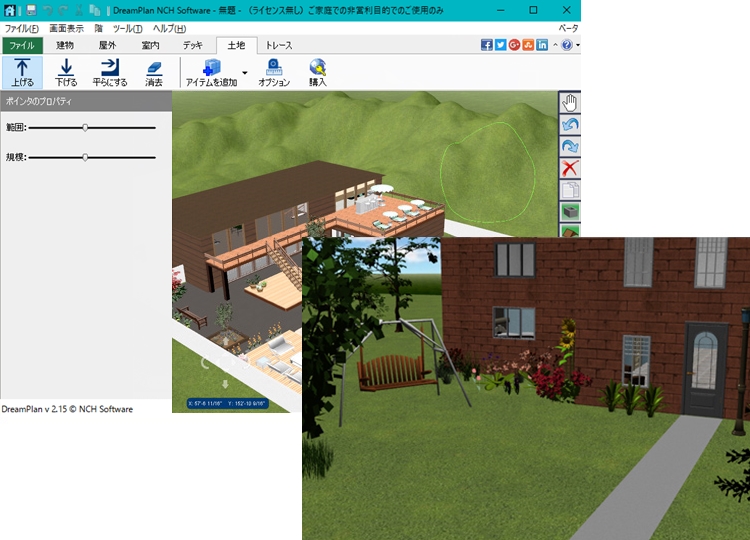Click the アイテムを追加 add item icon
The height and width of the screenshot is (540, 750).
point(211,72)
